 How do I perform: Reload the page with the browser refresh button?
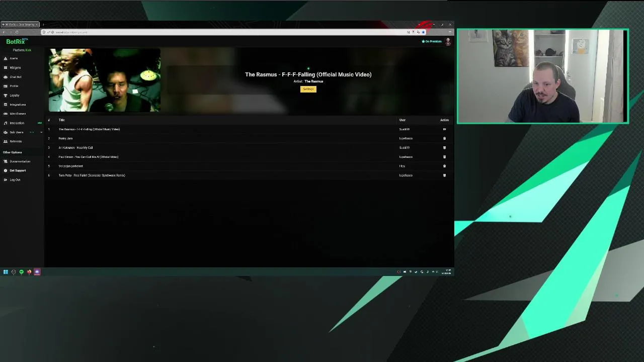17,32
